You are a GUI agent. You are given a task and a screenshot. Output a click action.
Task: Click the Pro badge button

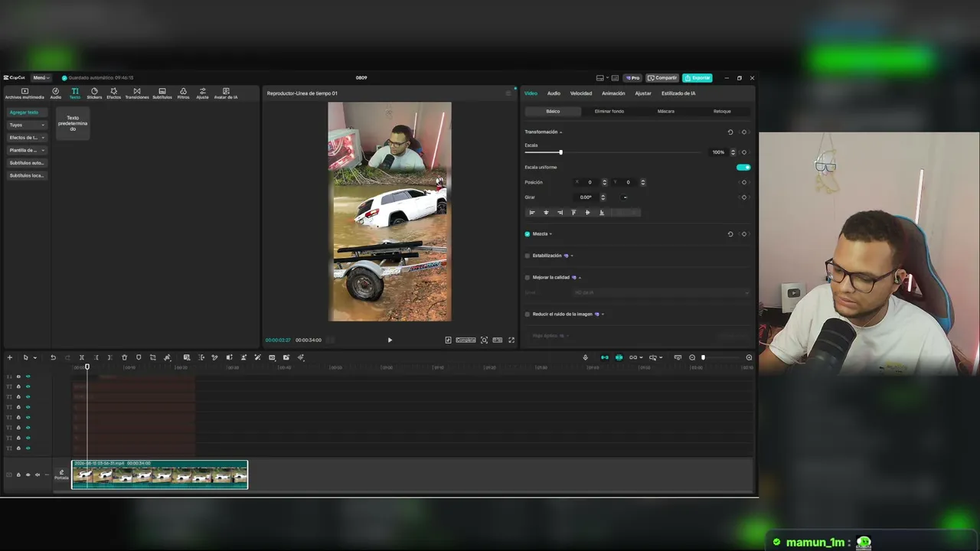(632, 78)
